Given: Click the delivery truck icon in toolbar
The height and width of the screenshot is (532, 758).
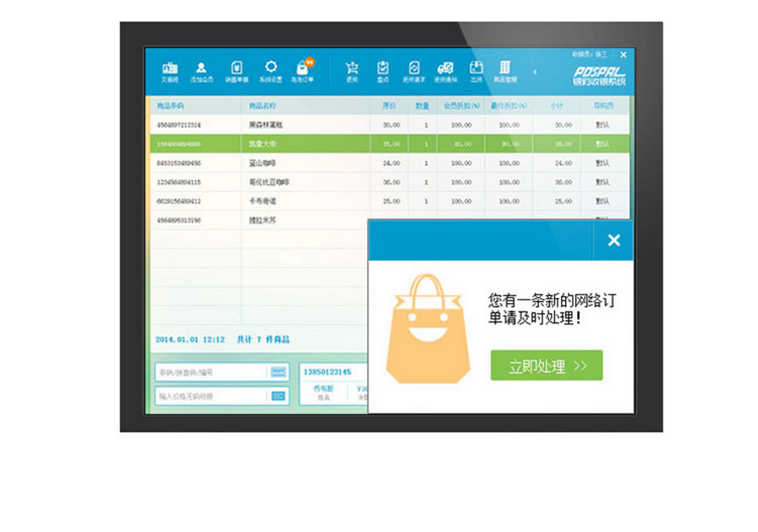Looking at the screenshot, I should pyautogui.click(x=445, y=71).
